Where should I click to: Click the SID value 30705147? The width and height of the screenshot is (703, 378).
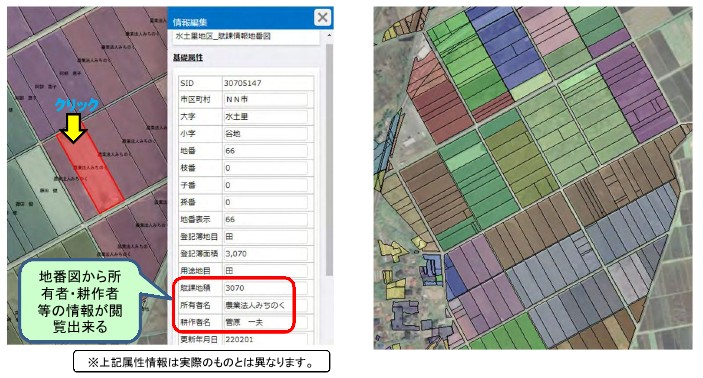[243, 83]
